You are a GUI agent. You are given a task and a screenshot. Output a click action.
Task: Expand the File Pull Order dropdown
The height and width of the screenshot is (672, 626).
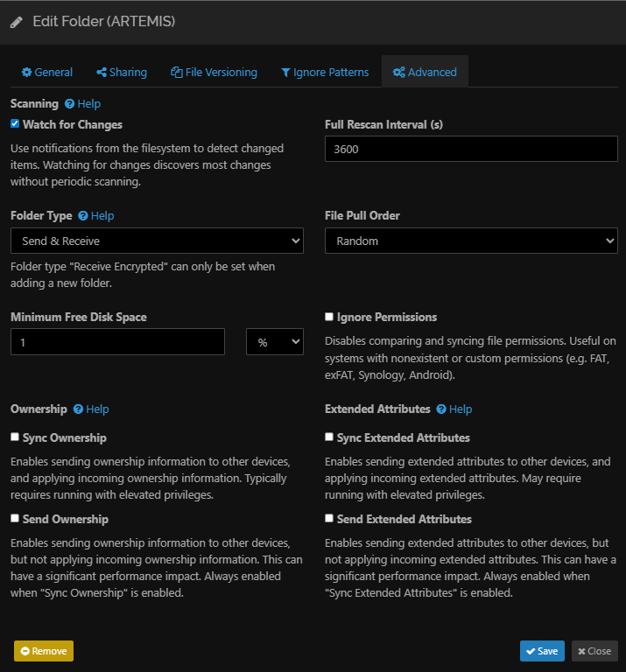point(471,241)
